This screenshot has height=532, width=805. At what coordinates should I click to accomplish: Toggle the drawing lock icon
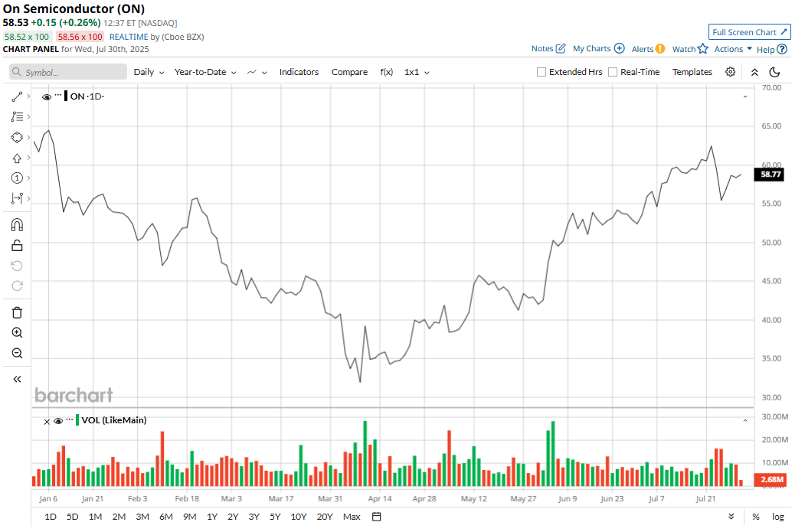(x=17, y=246)
